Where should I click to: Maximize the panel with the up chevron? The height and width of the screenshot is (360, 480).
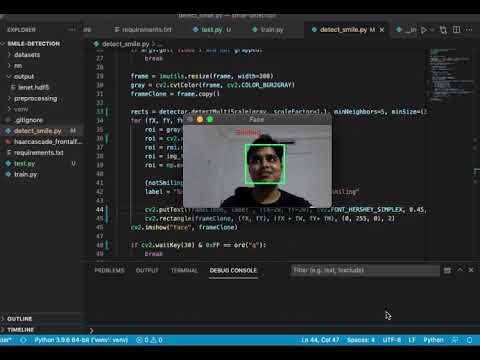[x=460, y=270]
